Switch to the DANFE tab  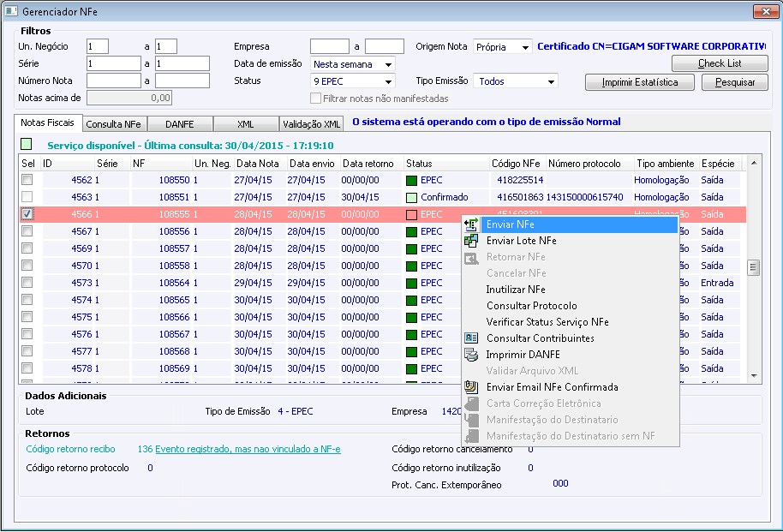[x=180, y=124]
